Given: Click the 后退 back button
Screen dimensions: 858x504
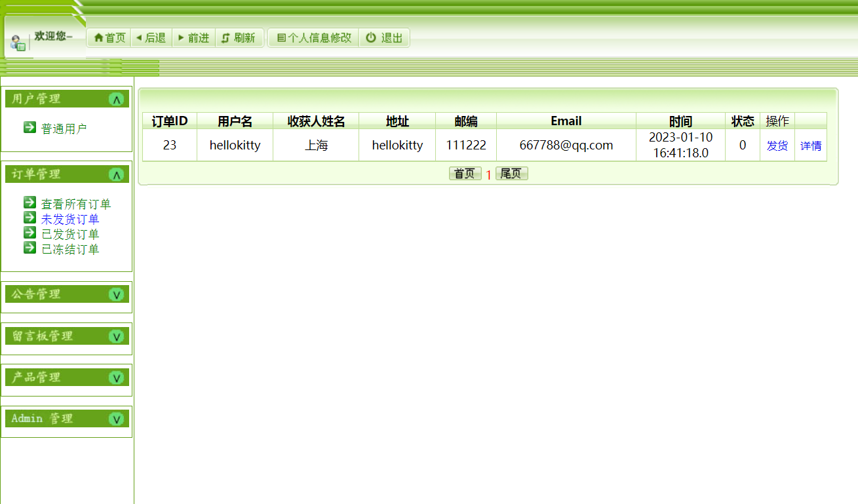Looking at the screenshot, I should coord(151,38).
